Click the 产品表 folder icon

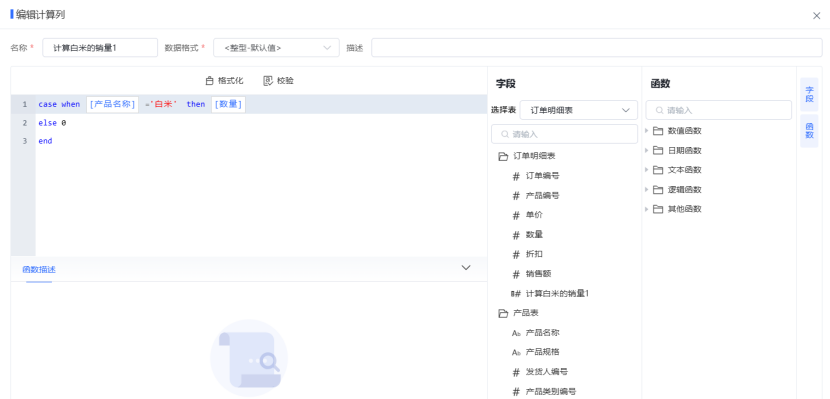point(503,313)
